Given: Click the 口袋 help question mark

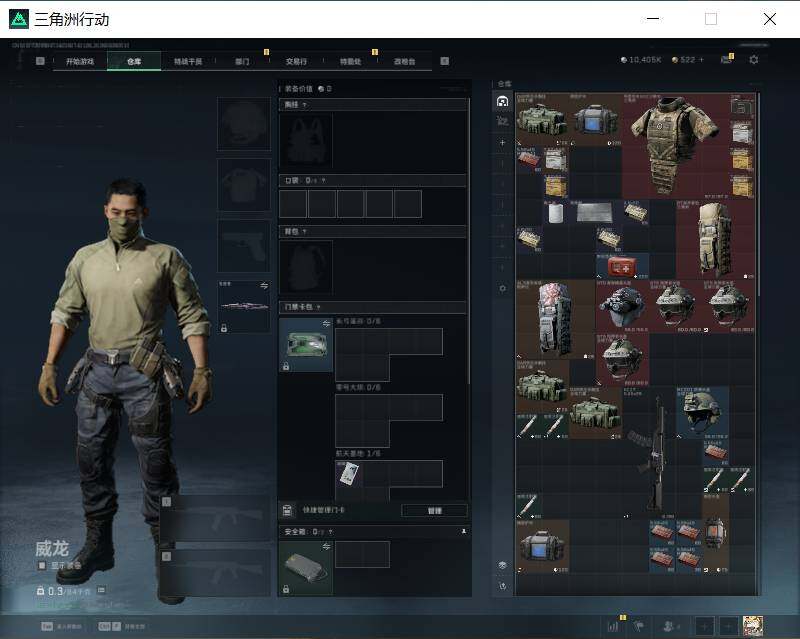Looking at the screenshot, I should [x=323, y=180].
